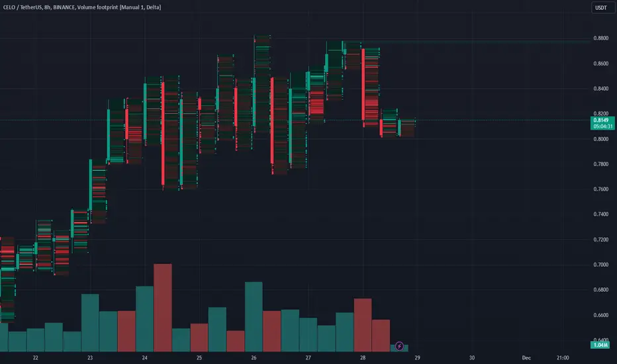Click the 0.7800 price axis label
This screenshot has width=617, height=364.
click(601, 165)
